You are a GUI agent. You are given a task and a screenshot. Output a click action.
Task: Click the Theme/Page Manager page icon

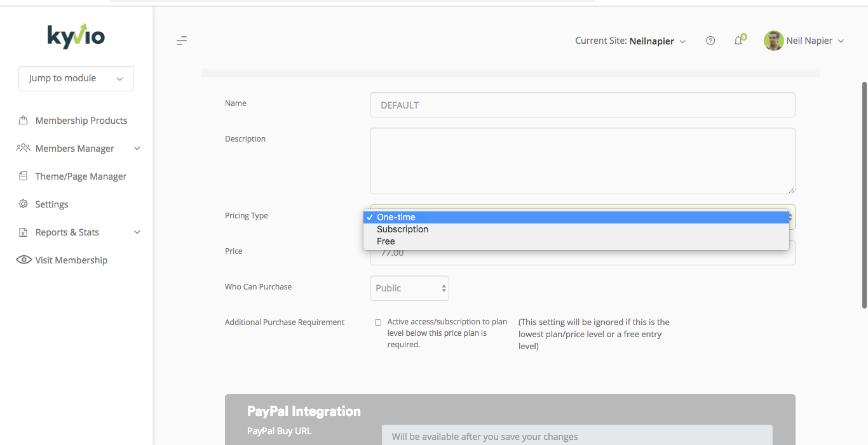click(24, 176)
